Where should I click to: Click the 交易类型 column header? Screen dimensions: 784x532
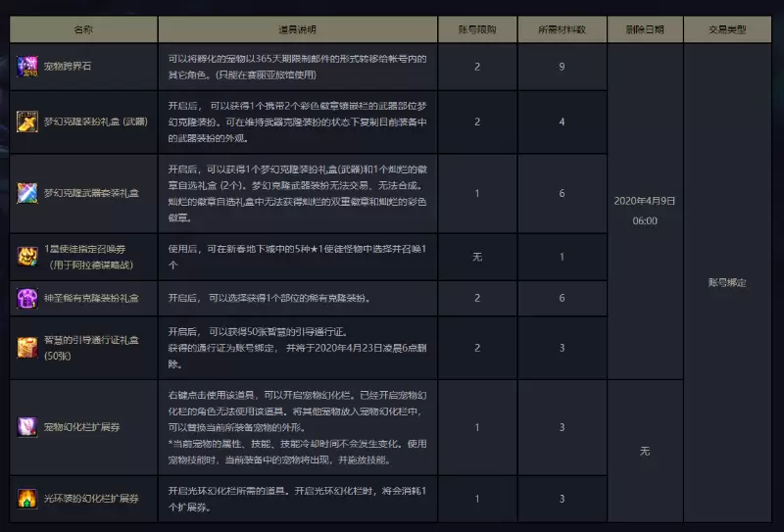(x=727, y=29)
